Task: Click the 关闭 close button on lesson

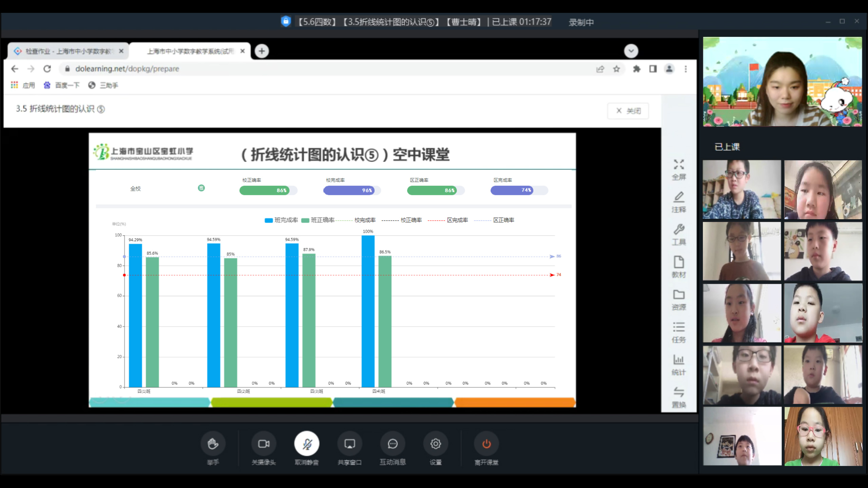Action: [x=628, y=111]
